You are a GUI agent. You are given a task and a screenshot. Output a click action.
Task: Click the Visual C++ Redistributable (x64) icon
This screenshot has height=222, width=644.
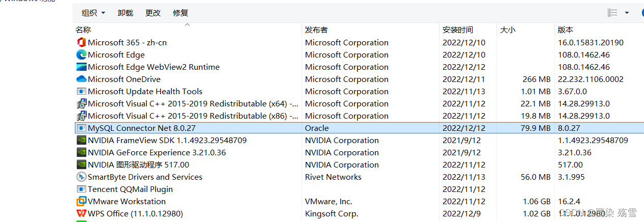tap(81, 103)
